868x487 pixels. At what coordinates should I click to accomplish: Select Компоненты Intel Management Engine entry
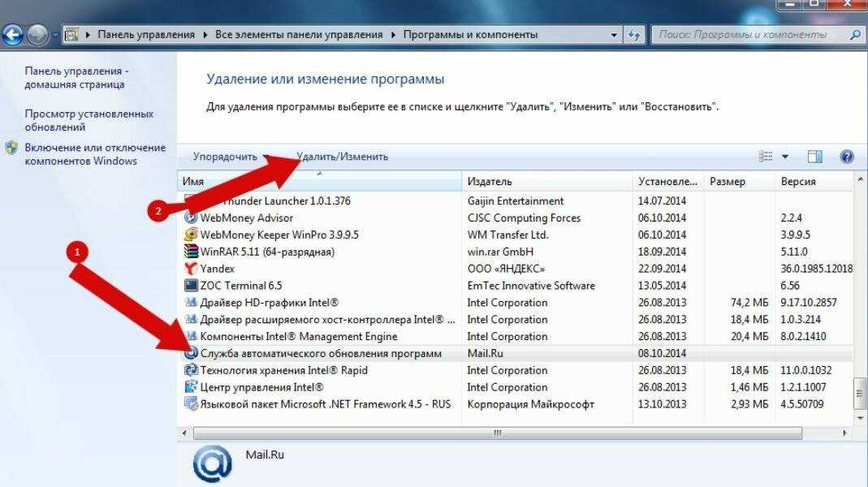pyautogui.click(x=299, y=337)
